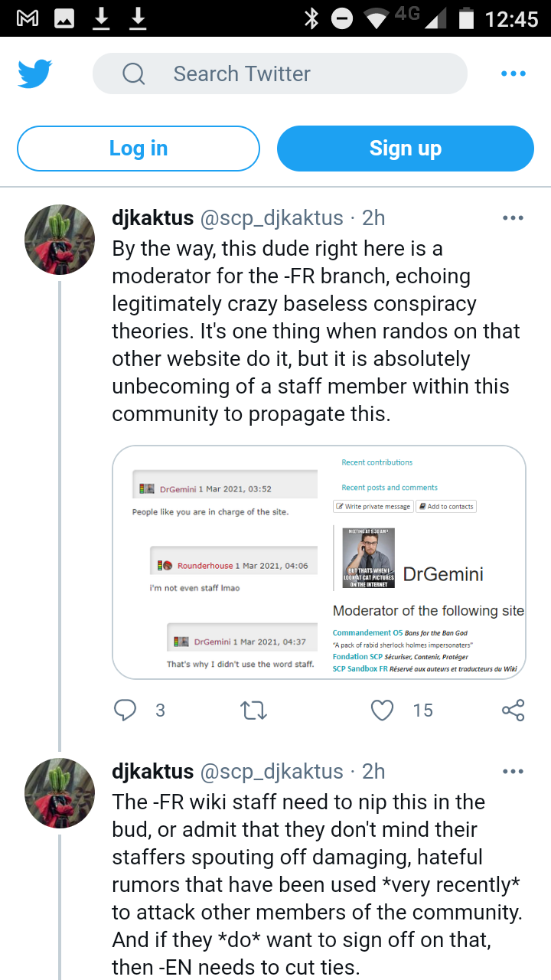
Task: Open djkaktus avatar on second tweet
Action: 60,793
